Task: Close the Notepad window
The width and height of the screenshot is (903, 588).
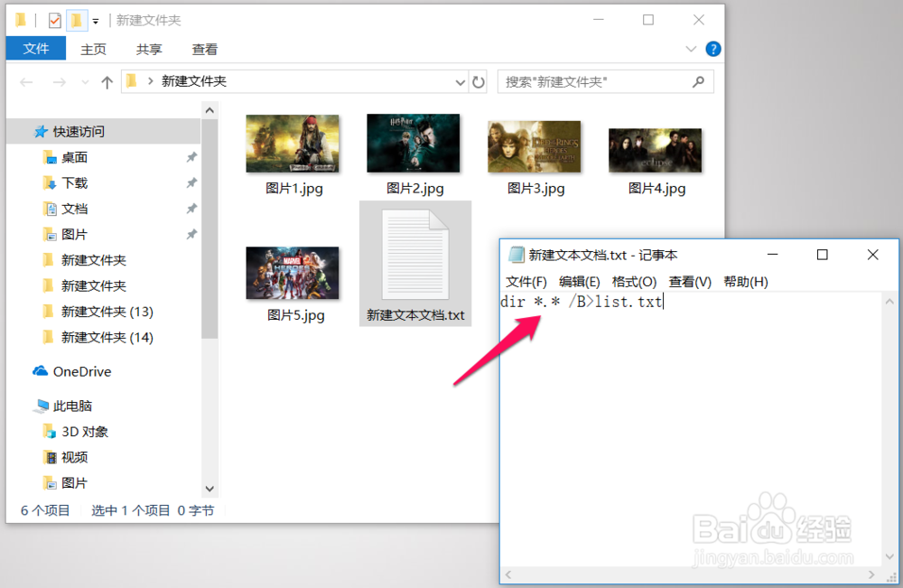Action: pyautogui.click(x=873, y=255)
